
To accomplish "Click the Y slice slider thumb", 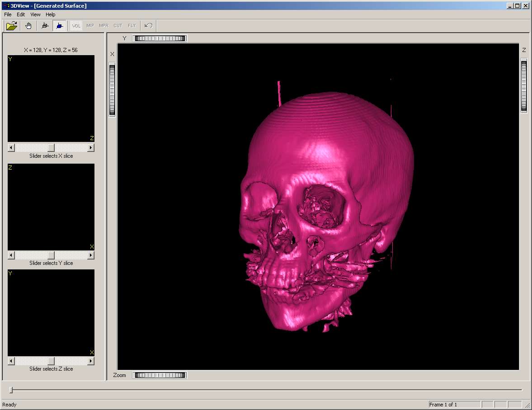I will 51,255.
